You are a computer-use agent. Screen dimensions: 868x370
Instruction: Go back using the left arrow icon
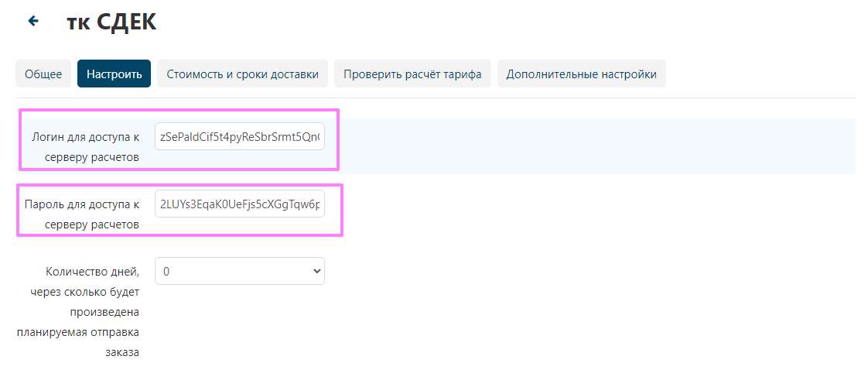click(33, 21)
